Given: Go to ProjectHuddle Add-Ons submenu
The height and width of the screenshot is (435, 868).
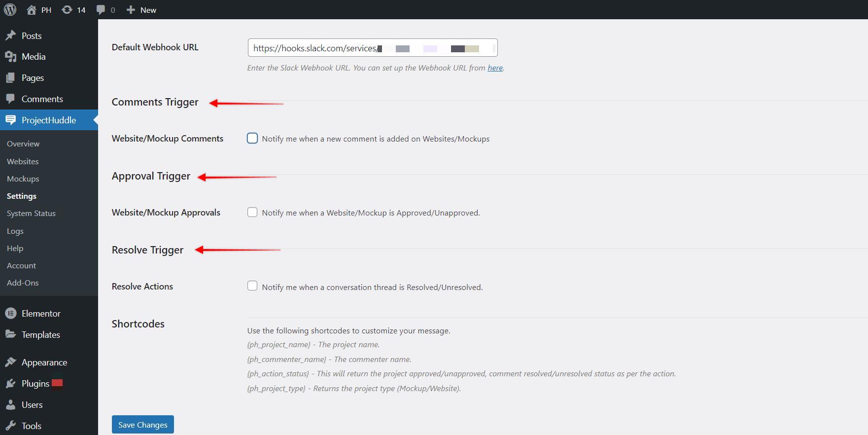Looking at the screenshot, I should [23, 283].
